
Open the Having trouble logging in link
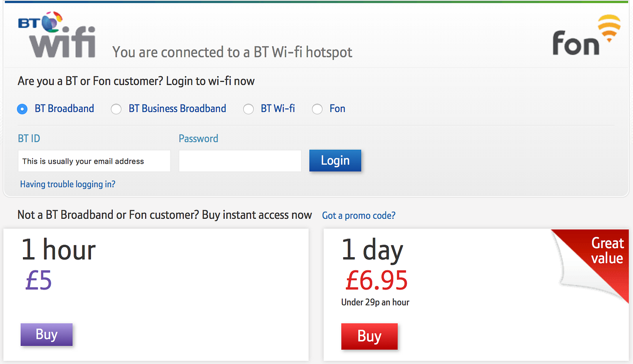pyautogui.click(x=68, y=184)
